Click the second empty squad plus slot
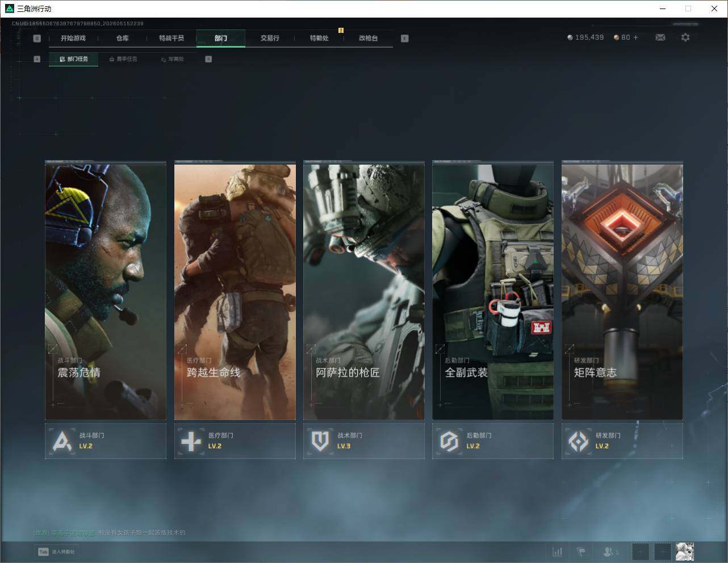The width and height of the screenshot is (728, 563). pyautogui.click(x=663, y=552)
